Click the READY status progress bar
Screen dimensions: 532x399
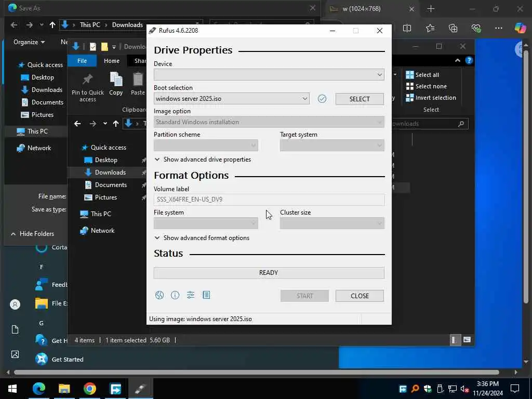(269, 273)
